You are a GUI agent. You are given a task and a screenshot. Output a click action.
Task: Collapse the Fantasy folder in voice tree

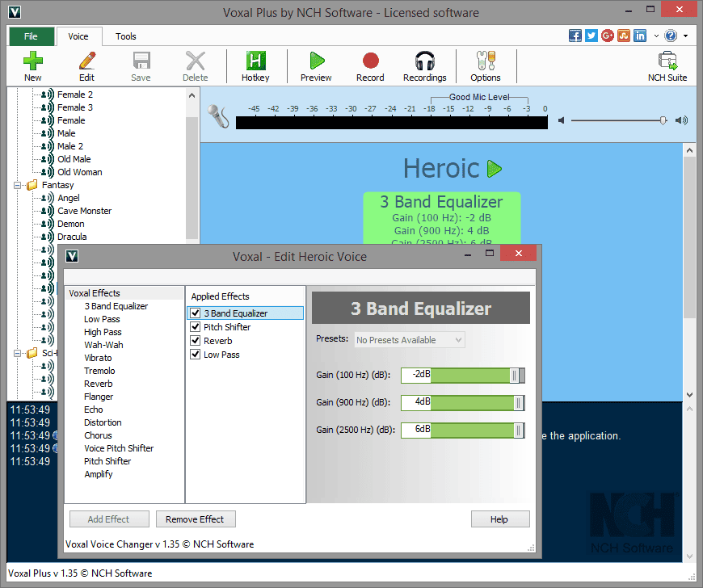coord(18,185)
